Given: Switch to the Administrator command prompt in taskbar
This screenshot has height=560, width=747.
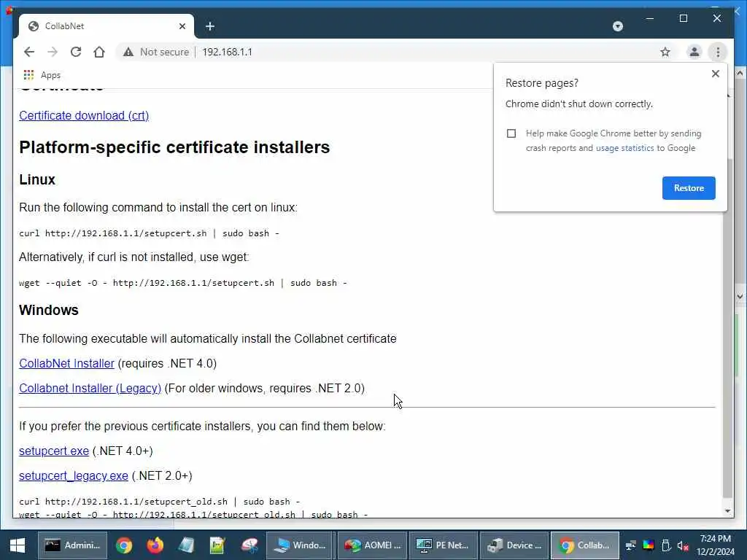Looking at the screenshot, I should click(x=72, y=545).
